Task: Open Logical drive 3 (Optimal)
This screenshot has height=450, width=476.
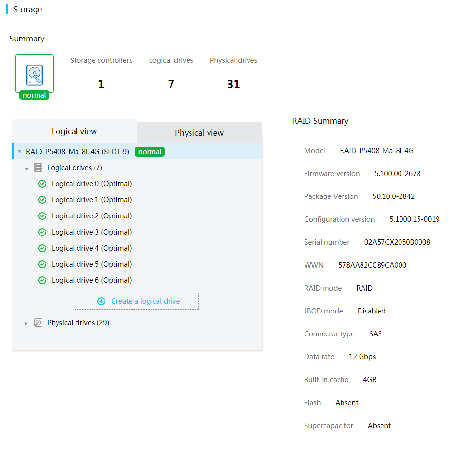Action: coord(92,232)
